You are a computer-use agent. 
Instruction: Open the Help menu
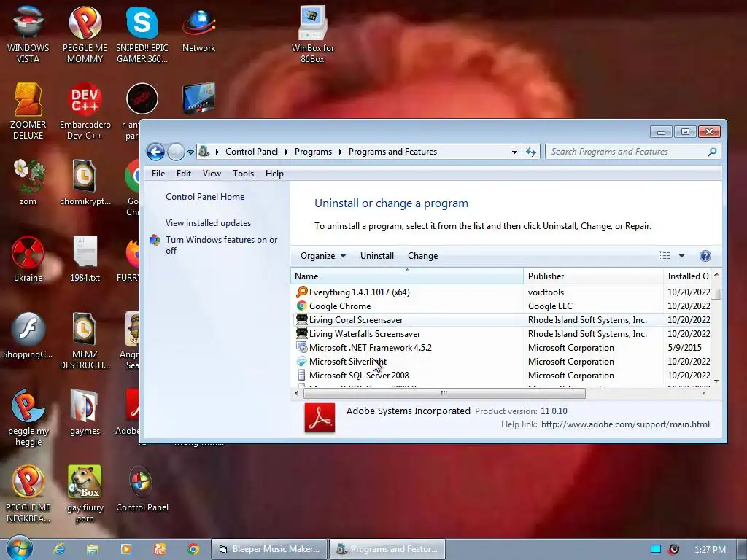pos(274,174)
